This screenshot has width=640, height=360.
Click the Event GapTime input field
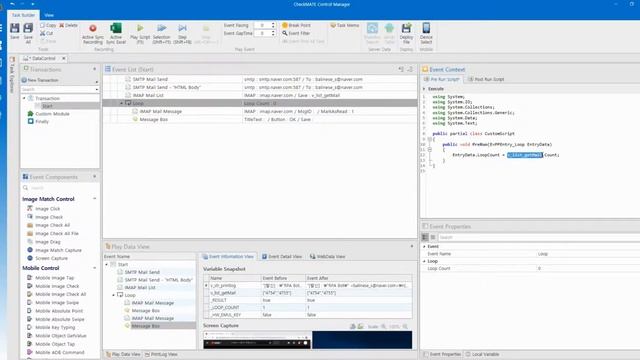pyautogui.click(x=262, y=33)
